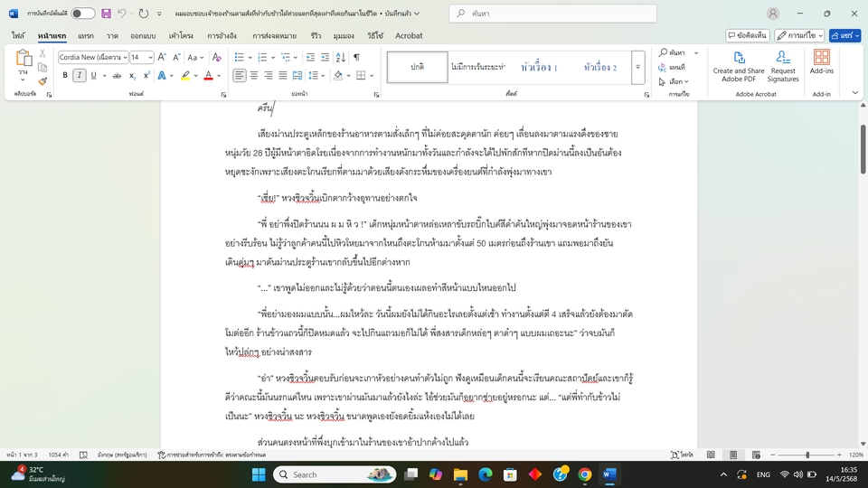Click in the search box in title bar
The image size is (868, 488).
coord(552,14)
